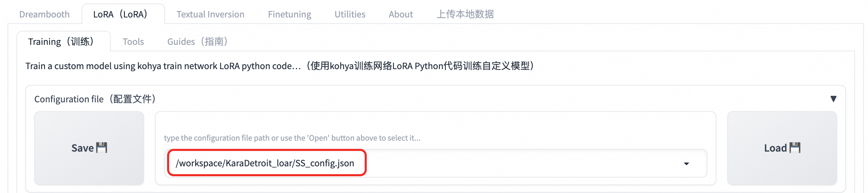Click the kohya train network description text
Viewport: 868px width, 193px height.
click(x=280, y=66)
